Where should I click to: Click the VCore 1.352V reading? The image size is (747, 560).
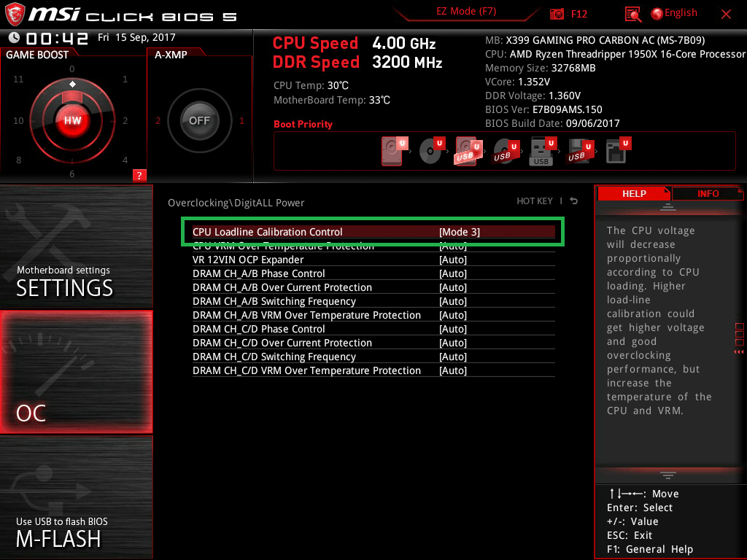pyautogui.click(x=517, y=82)
